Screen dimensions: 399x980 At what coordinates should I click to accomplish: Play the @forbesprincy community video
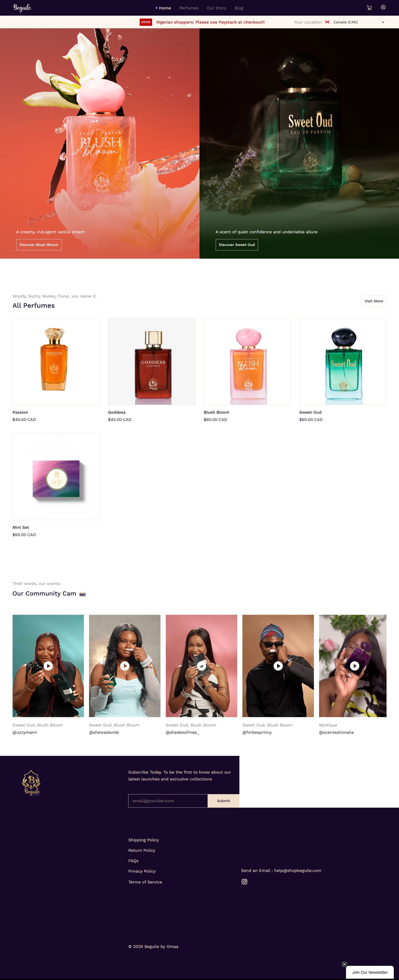tap(278, 666)
